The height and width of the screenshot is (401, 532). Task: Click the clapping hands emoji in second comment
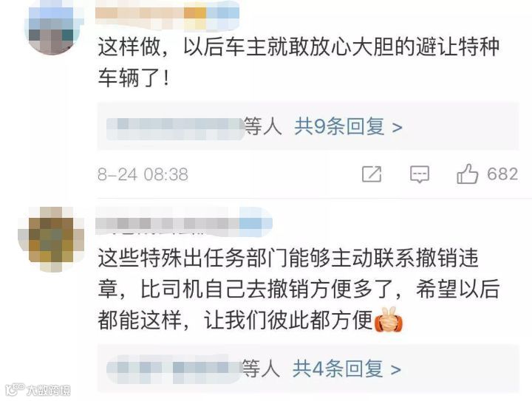389,320
